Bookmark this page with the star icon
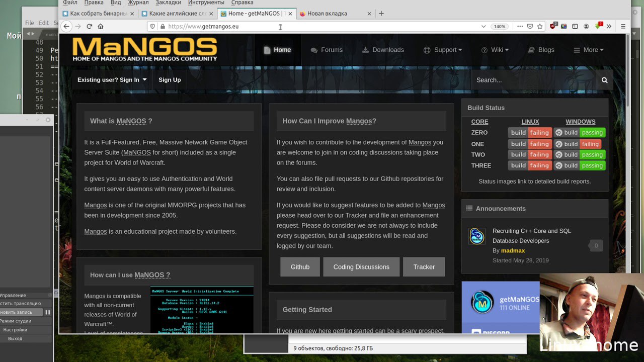This screenshot has height=362, width=644. 540,26
